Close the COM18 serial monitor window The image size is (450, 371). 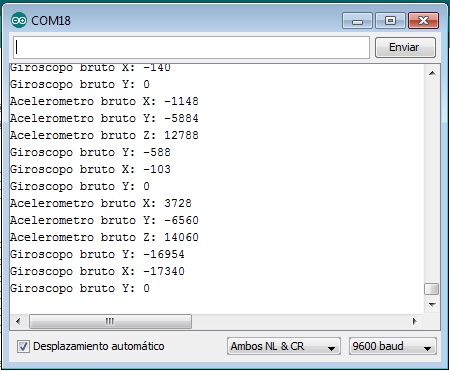tap(423, 21)
